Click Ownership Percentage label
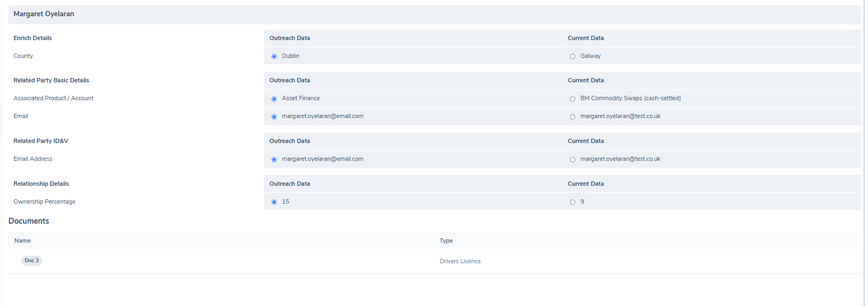The width and height of the screenshot is (868, 306). [x=44, y=201]
